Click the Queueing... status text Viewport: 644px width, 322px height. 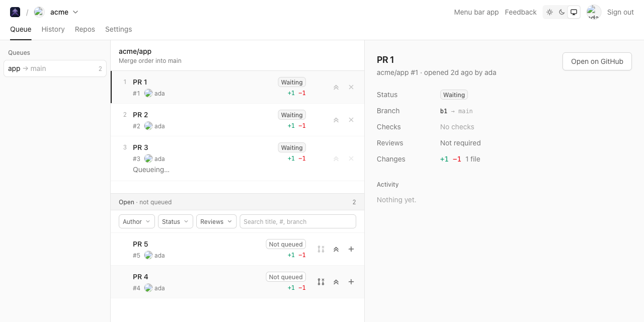pyautogui.click(x=151, y=170)
